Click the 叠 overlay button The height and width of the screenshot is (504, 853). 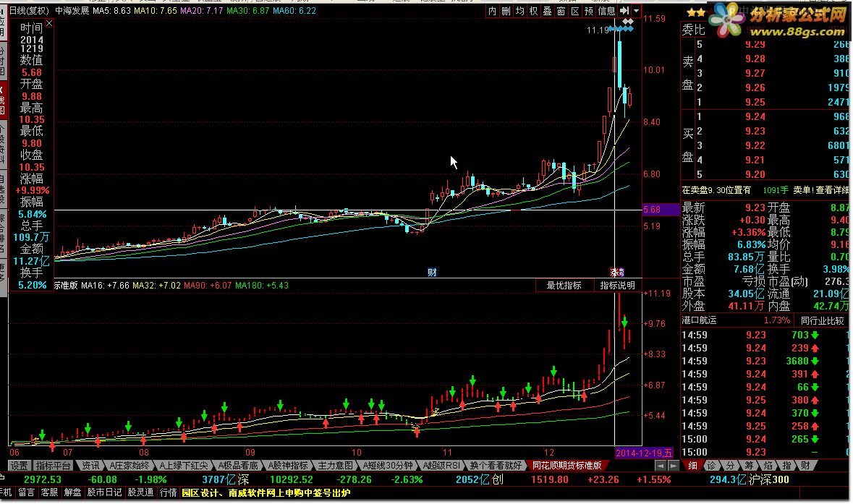tap(547, 11)
